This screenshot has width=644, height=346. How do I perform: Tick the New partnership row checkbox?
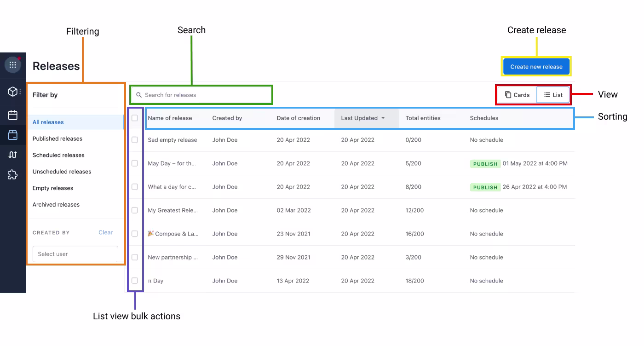tap(135, 257)
